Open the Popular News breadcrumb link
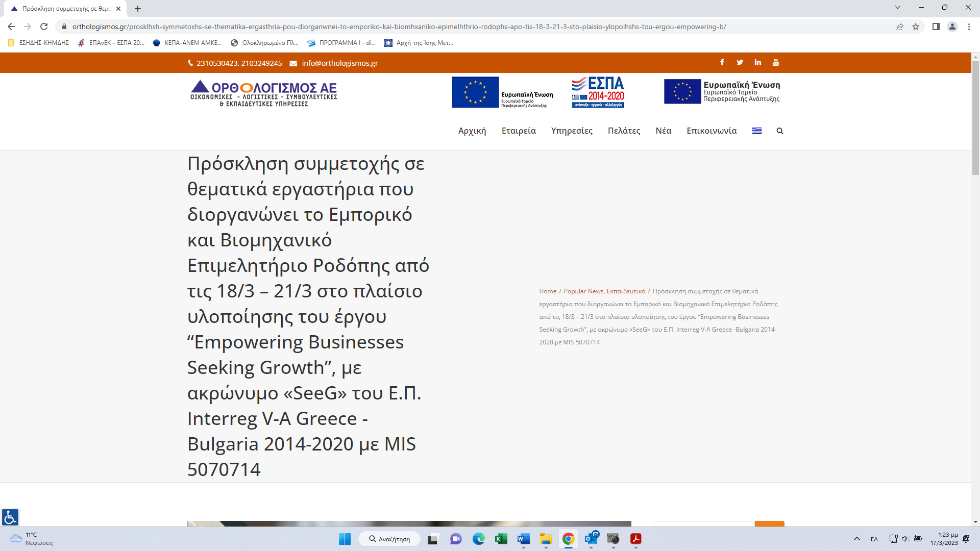Screen dimensions: 980x551 click(583, 291)
